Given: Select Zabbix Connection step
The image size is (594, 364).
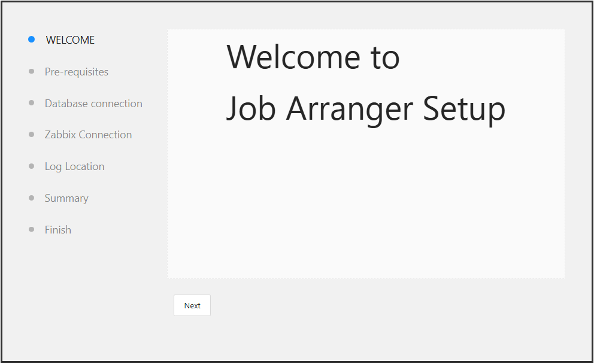Looking at the screenshot, I should click(88, 135).
